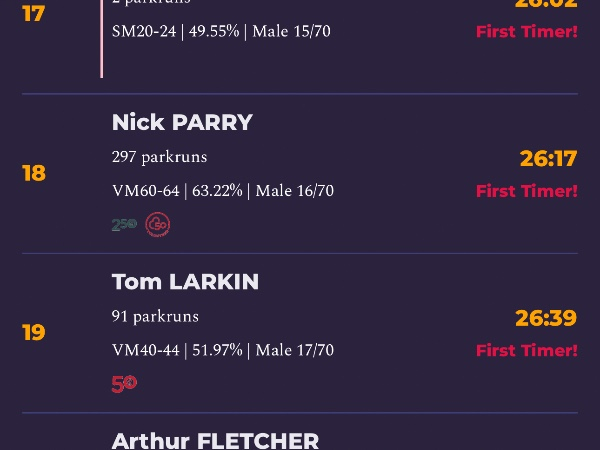
Task: Click position number 18
Action: [34, 173]
